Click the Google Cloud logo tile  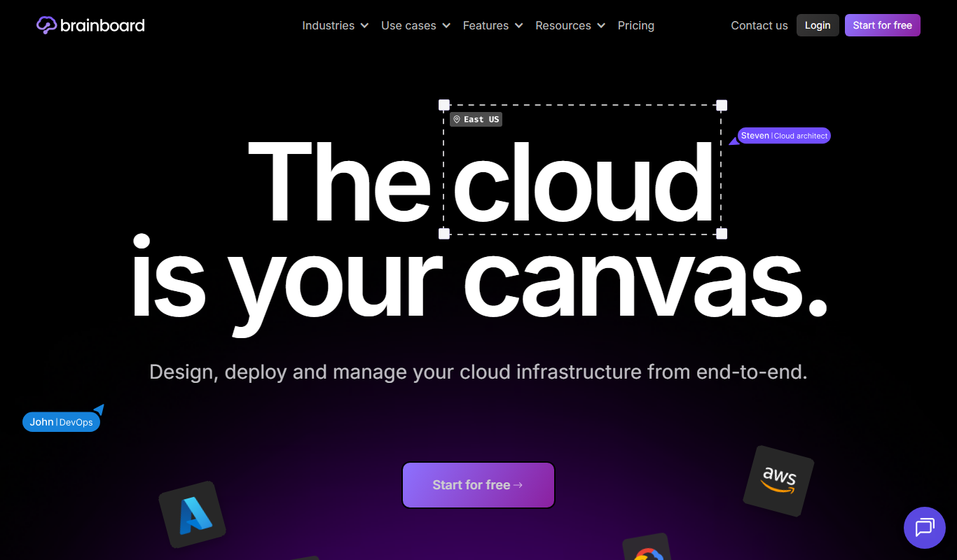coord(647,548)
